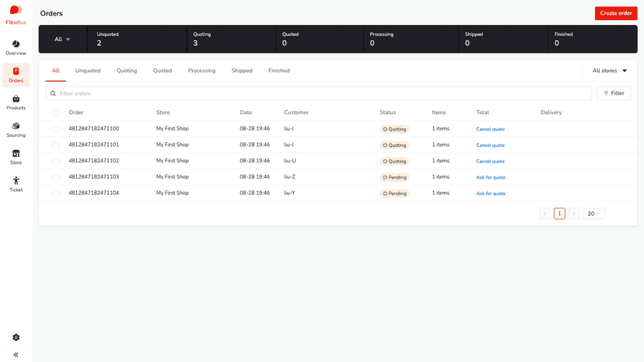Image resolution: width=644 pixels, height=362 pixels.
Task: Click the Pending status badge of order 1104
Action: [394, 193]
